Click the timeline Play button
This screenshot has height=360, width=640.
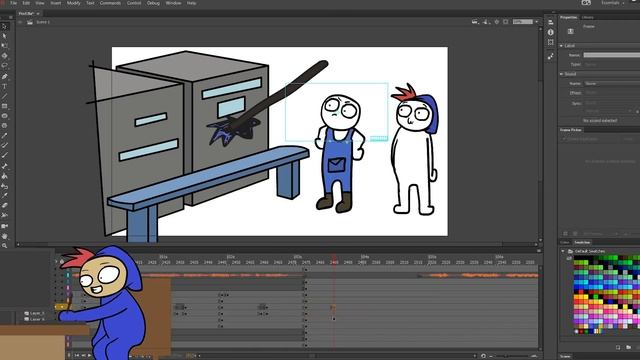tap(90, 356)
